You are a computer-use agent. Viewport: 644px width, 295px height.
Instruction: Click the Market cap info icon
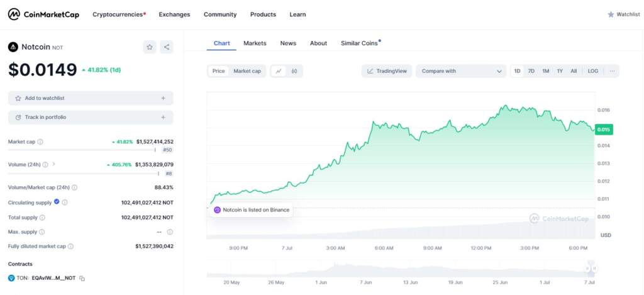pyautogui.click(x=40, y=142)
